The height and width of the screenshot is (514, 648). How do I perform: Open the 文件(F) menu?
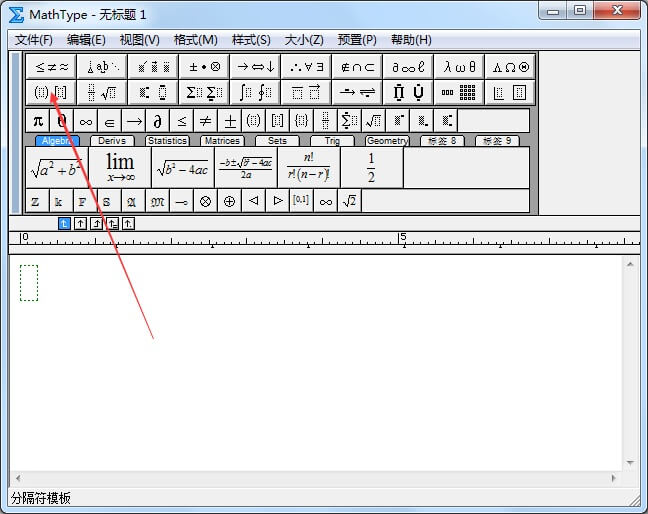(34, 40)
